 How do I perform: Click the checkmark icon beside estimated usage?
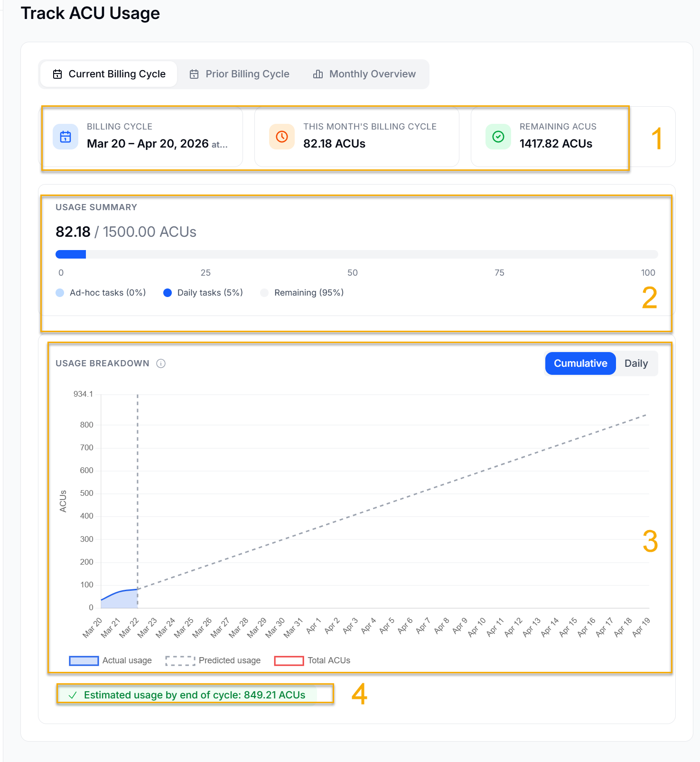click(x=73, y=695)
